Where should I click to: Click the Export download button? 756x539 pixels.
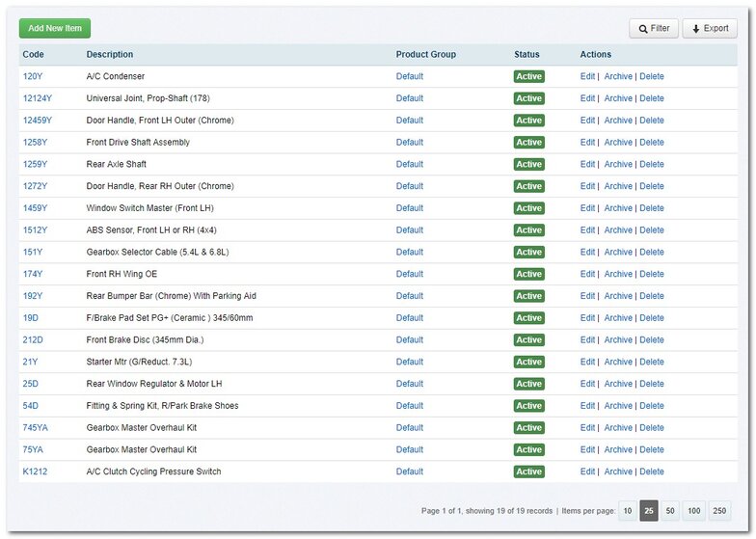point(710,29)
